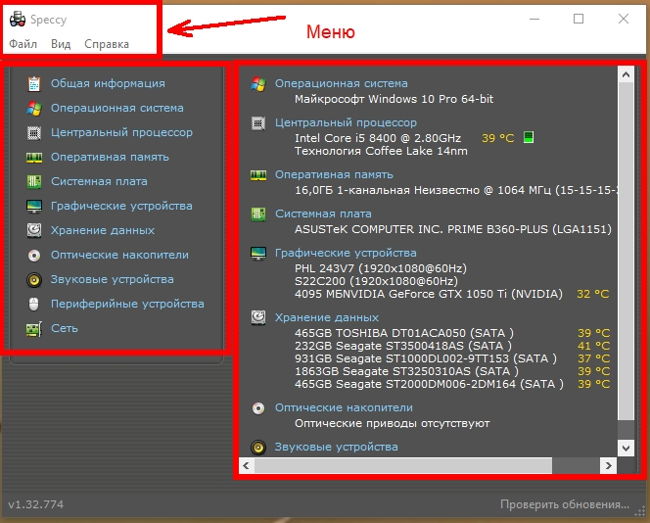Open Оперативная память section in sidebar
The height and width of the screenshot is (523, 650).
pos(110,157)
